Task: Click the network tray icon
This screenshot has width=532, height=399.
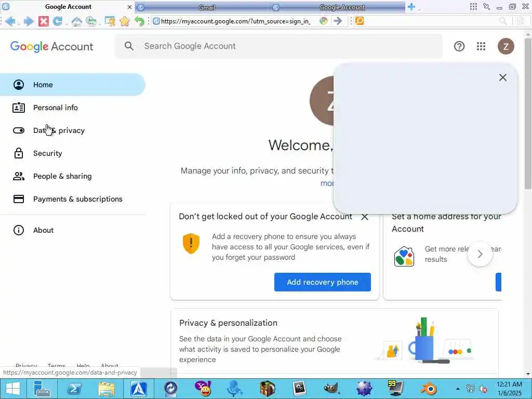Action: click(x=470, y=389)
